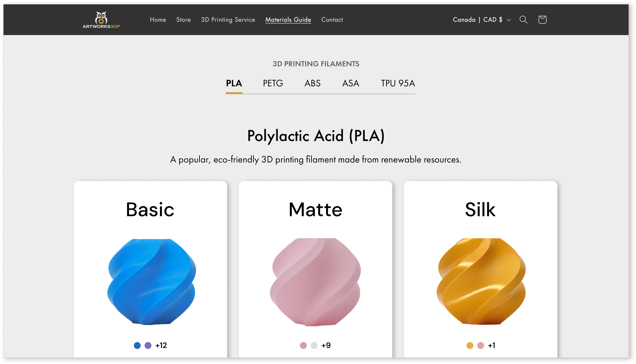Open the 3D Printing Service page
Image resolution: width=636 pixels, height=364 pixels.
click(228, 20)
